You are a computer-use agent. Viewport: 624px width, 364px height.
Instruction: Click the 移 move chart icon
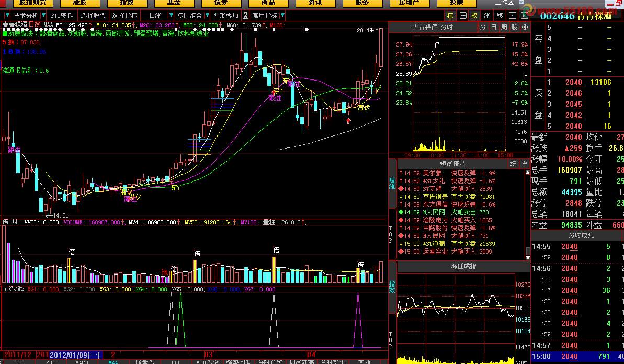500,16
